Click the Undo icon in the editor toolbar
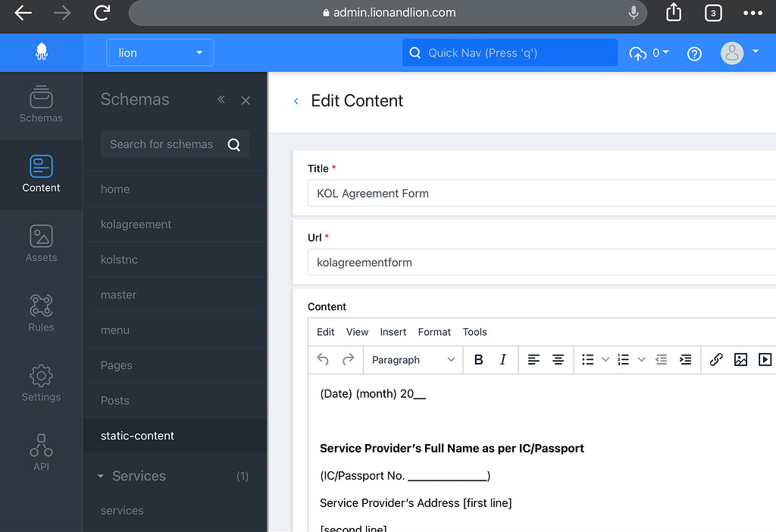Image resolution: width=776 pixels, height=532 pixels. [322, 359]
